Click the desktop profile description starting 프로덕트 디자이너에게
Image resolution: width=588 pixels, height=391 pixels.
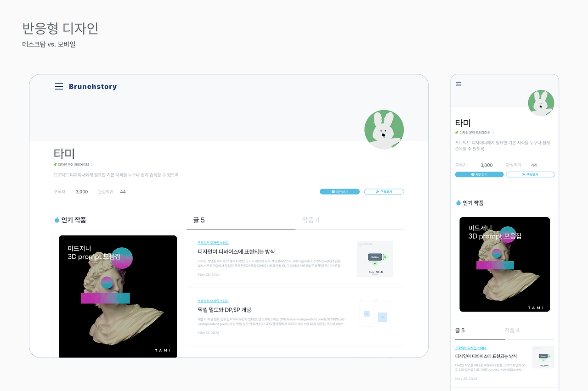tap(116, 175)
